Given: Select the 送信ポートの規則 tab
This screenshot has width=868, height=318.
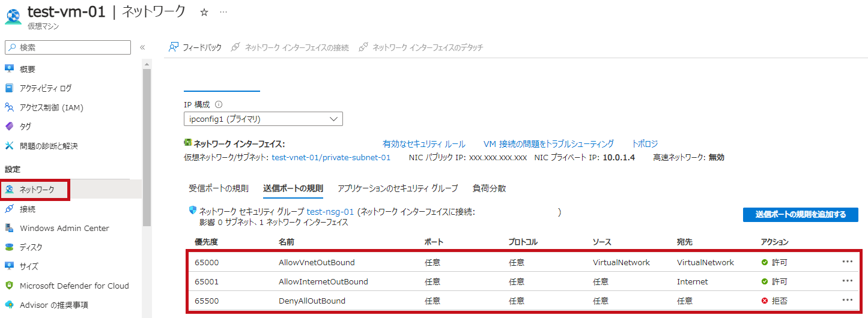Looking at the screenshot, I should point(293,188).
